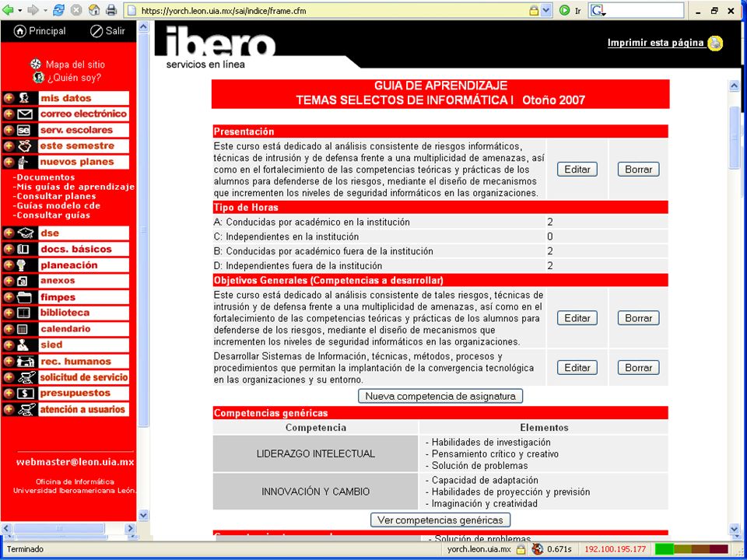This screenshot has width=747, height=560.
Task: Click the INNOVACIÓN Y CAMBIO competency cell
Action: pos(315,492)
